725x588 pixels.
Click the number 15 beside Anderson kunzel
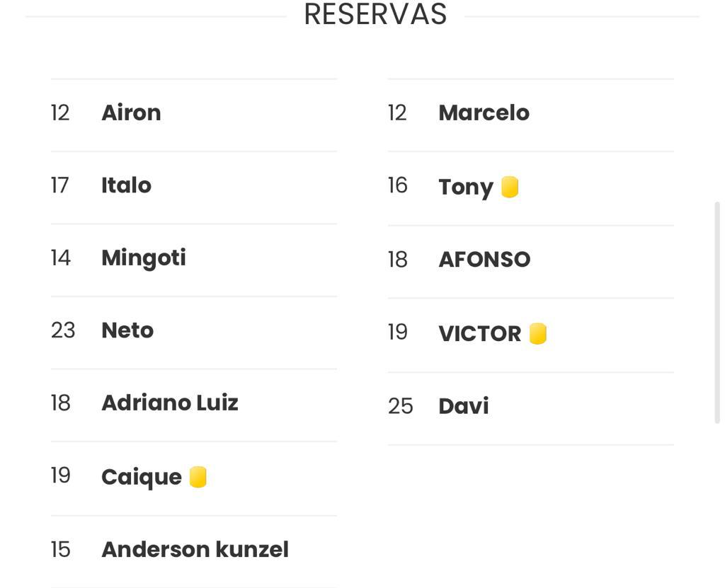61,550
